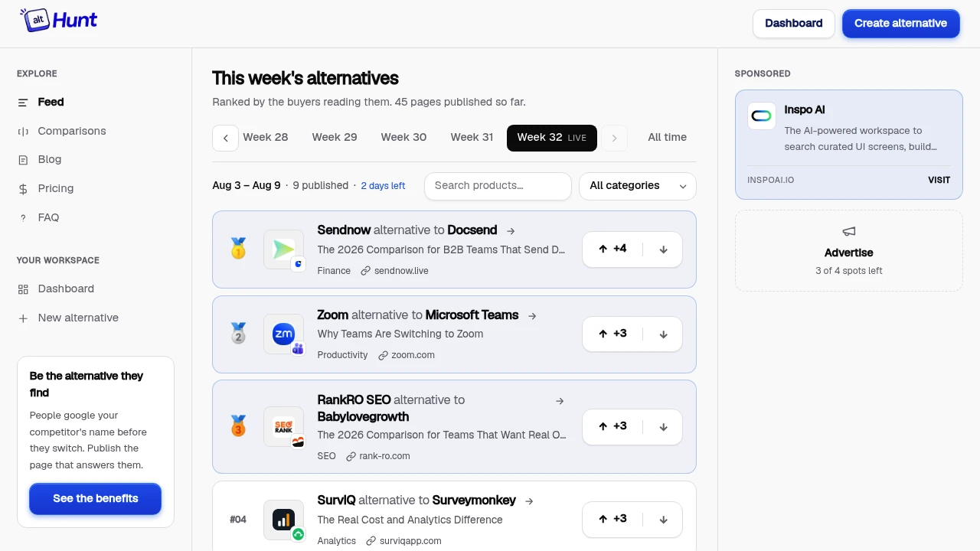Click the Advertise spots card
This screenshot has width=980, height=551.
point(849,251)
